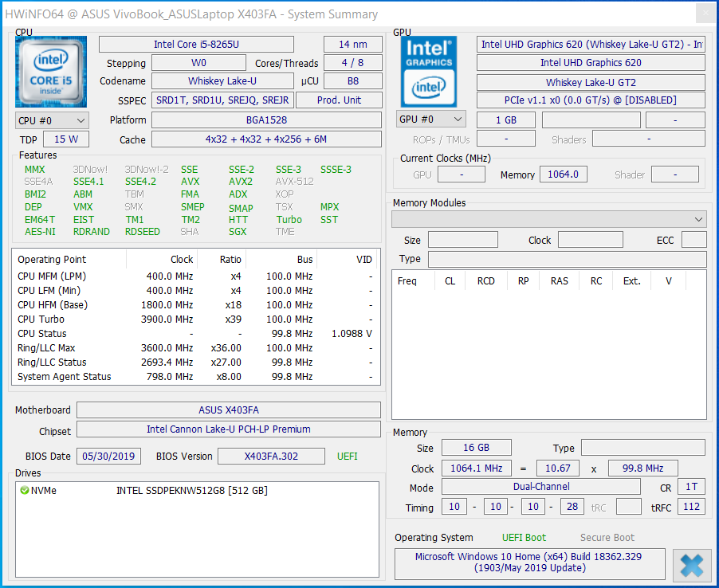719x588 pixels.
Task: Click the Freq column header in memory table
Action: pyautogui.click(x=407, y=280)
